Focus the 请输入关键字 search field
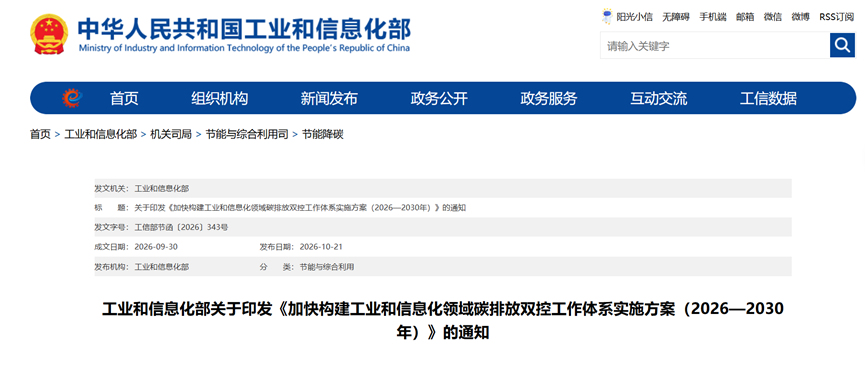 click(x=715, y=45)
